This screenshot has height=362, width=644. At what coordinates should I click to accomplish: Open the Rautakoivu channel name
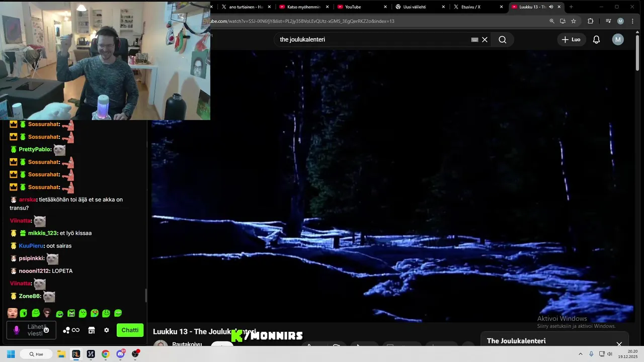pyautogui.click(x=187, y=344)
